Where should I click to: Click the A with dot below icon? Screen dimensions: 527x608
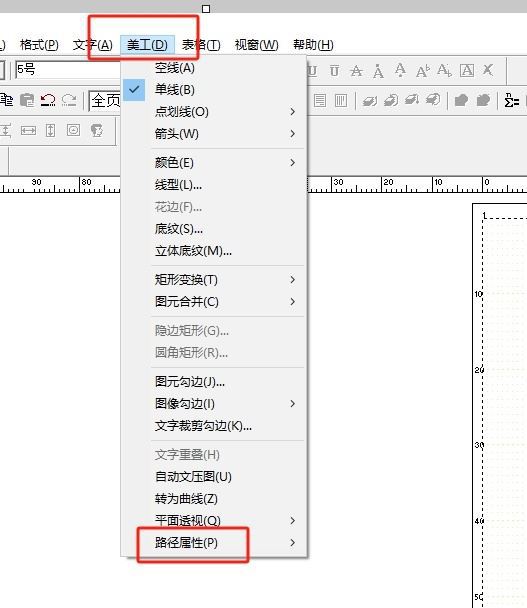[400, 71]
